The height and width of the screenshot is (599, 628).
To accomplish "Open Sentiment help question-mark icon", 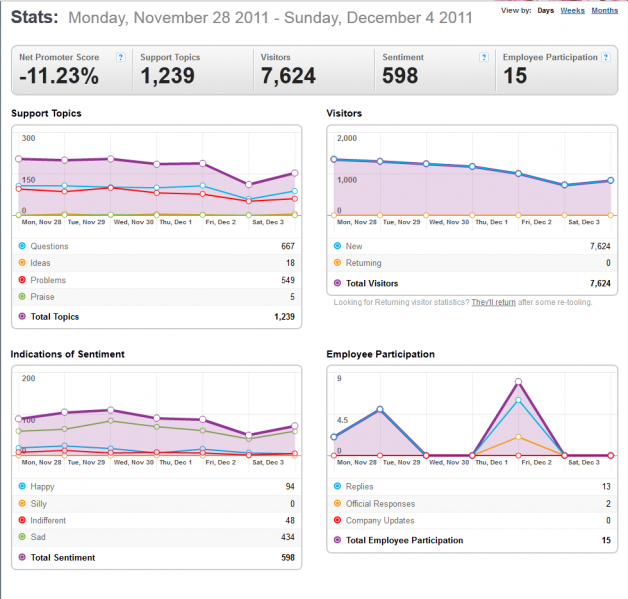I will click(x=484, y=57).
